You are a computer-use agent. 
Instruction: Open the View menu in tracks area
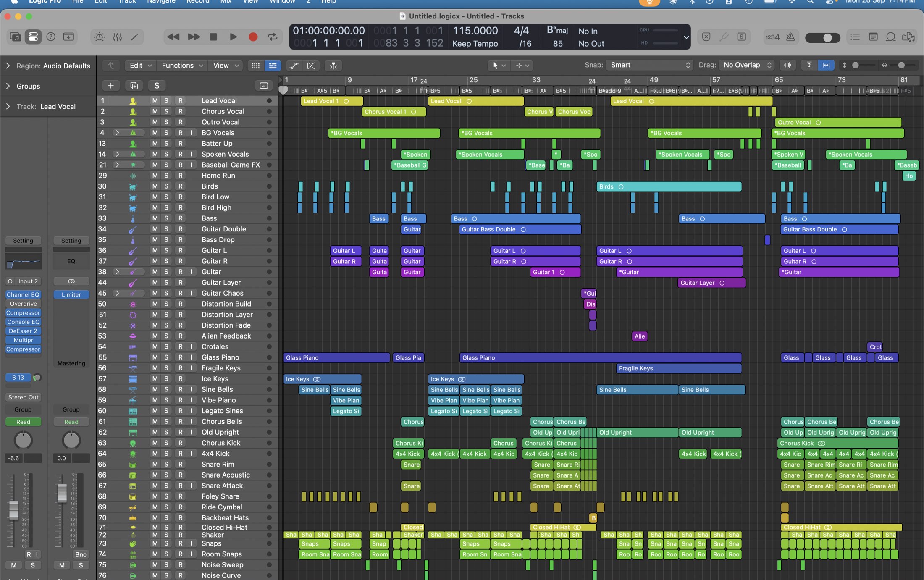coord(226,66)
